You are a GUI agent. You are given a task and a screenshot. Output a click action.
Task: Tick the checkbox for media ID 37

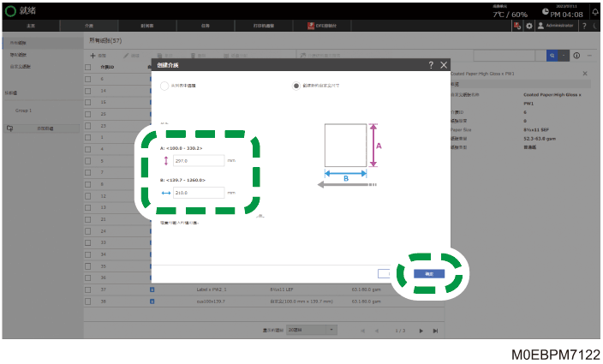point(88,289)
